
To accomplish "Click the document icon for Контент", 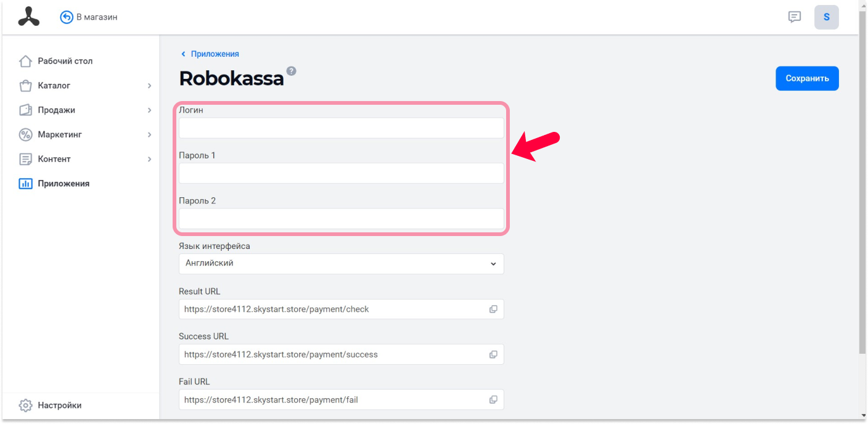I will click(25, 159).
